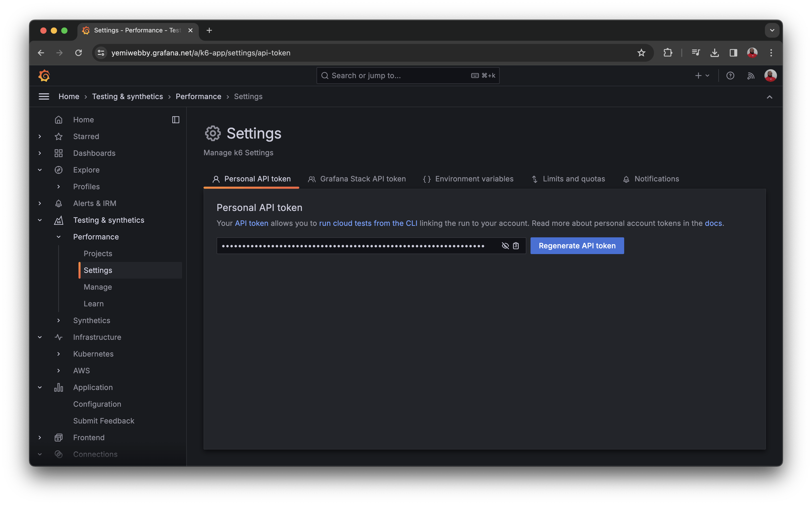This screenshot has width=812, height=505.
Task: Click inside the token input field
Action: coord(351,245)
